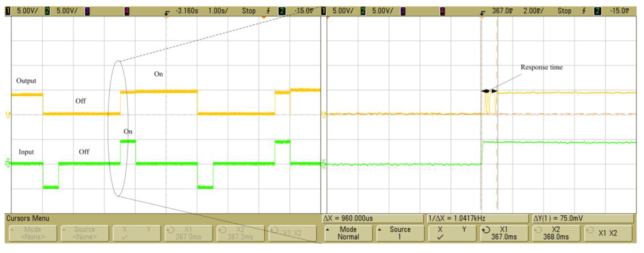Select the X1 367.0ms cursor beside X2 368.0ms
Screen dimensions: 644x253
[504, 233]
